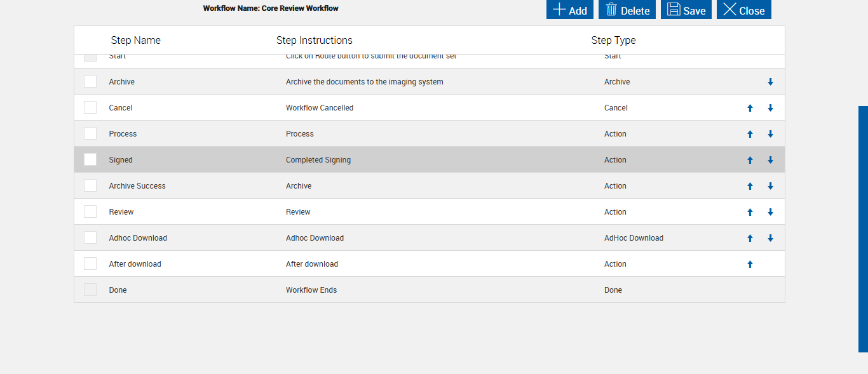Move the Archive step down
This screenshot has height=374, width=868.
tap(770, 82)
